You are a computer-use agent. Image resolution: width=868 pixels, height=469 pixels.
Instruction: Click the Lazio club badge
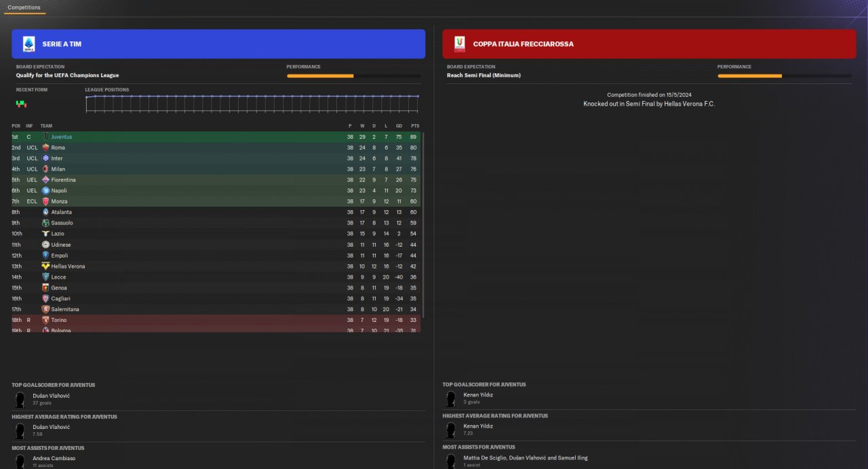45,234
